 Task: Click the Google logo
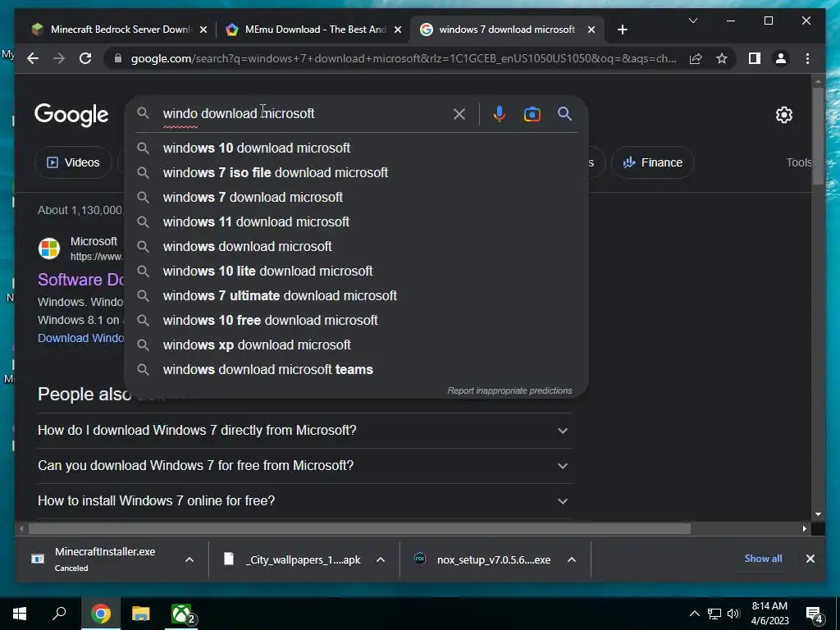[x=71, y=115]
